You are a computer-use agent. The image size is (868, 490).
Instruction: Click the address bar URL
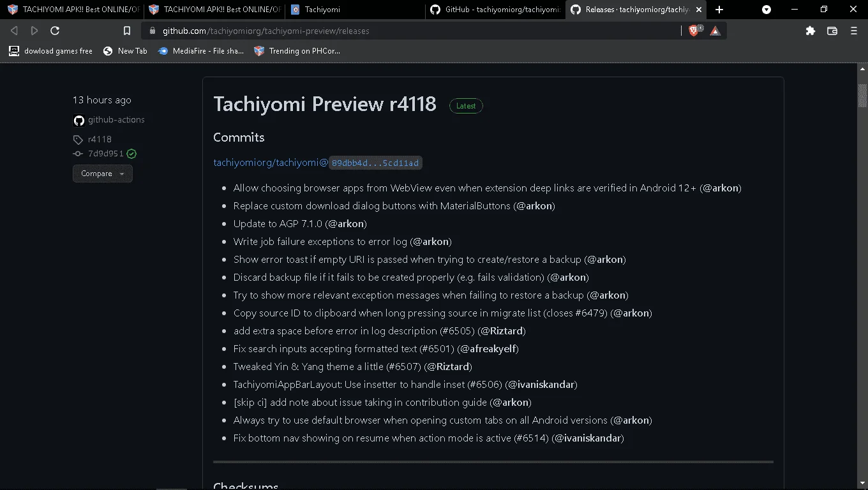coord(266,31)
